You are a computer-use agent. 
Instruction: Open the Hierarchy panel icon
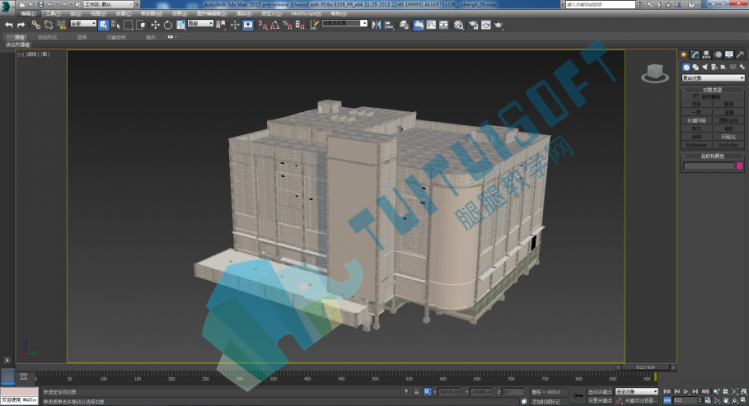click(706, 54)
